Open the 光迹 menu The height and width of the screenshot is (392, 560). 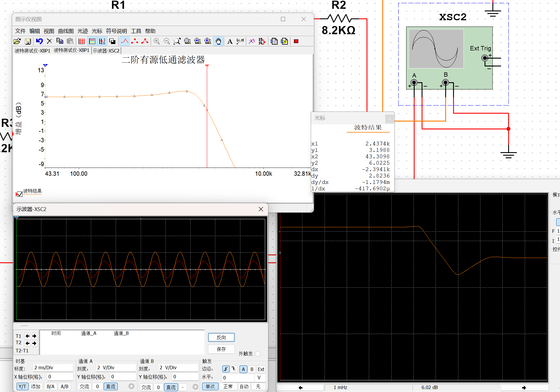(82, 31)
